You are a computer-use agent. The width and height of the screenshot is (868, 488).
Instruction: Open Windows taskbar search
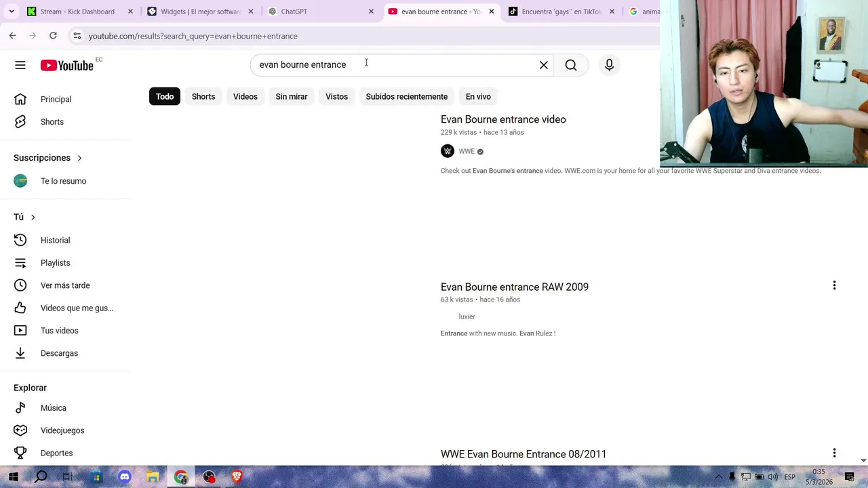click(41, 476)
